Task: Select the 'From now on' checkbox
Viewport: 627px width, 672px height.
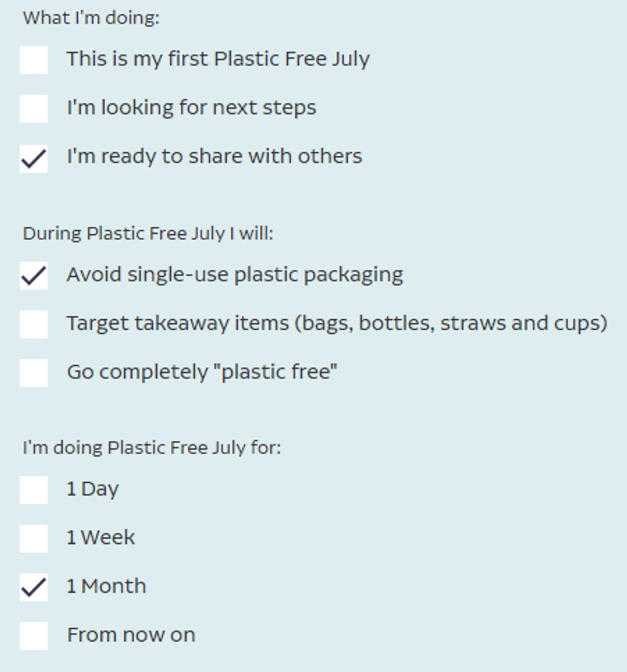Action: tap(34, 636)
